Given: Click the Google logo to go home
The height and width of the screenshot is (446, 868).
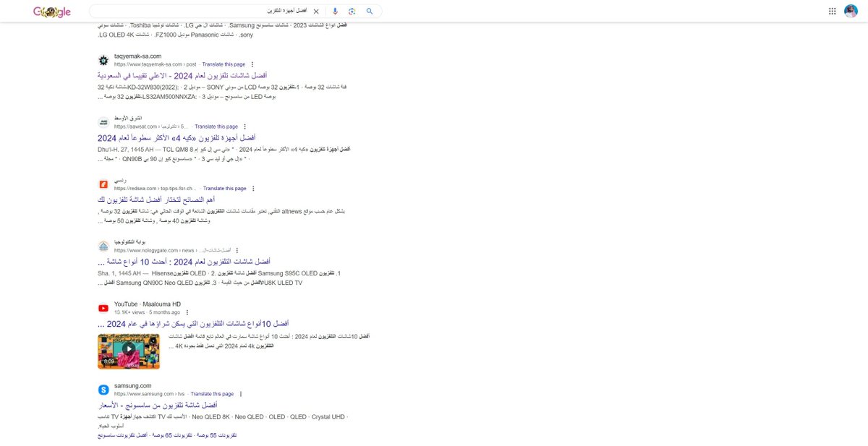Looking at the screenshot, I should click(52, 12).
